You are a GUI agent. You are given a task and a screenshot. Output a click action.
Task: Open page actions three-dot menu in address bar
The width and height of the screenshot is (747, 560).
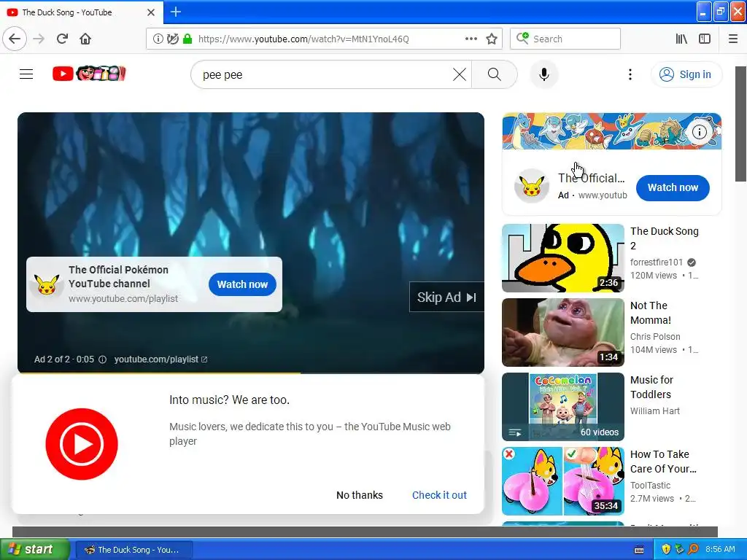click(471, 39)
